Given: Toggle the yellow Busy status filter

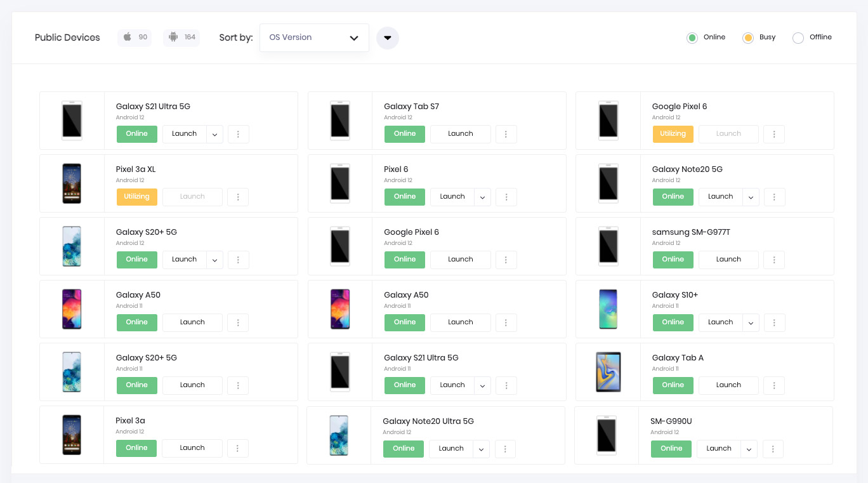Looking at the screenshot, I should (x=748, y=38).
